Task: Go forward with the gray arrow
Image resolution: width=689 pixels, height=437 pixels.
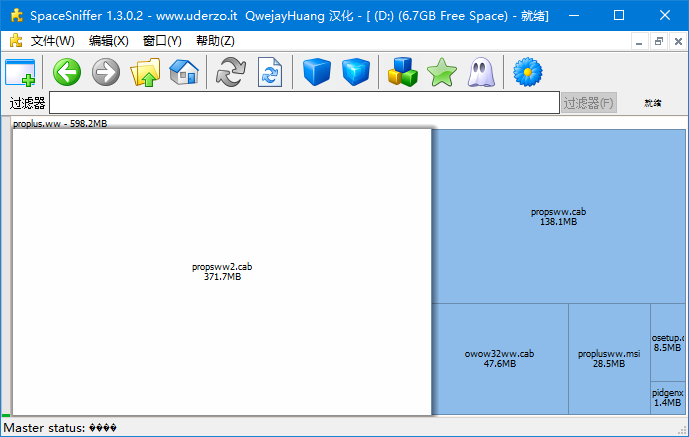Action: 106,72
